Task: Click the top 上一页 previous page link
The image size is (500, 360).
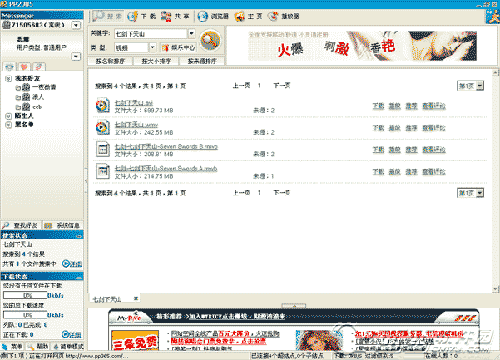Action: point(241,86)
